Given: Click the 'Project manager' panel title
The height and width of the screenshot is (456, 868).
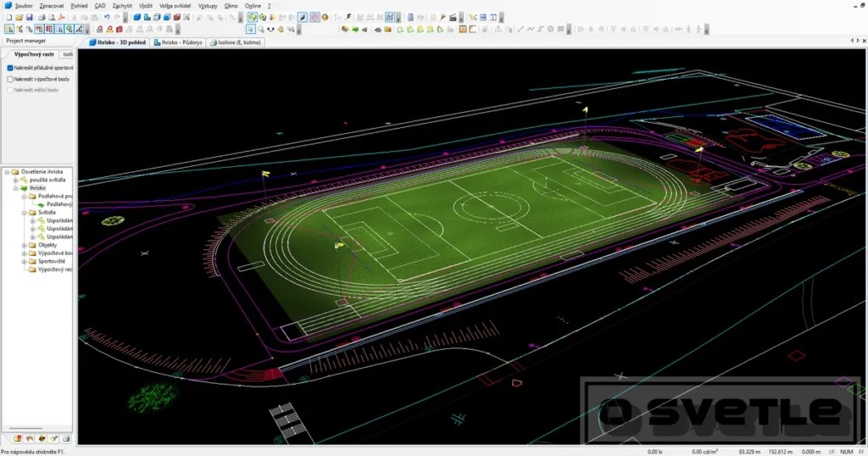Looking at the screenshot, I should [x=26, y=41].
